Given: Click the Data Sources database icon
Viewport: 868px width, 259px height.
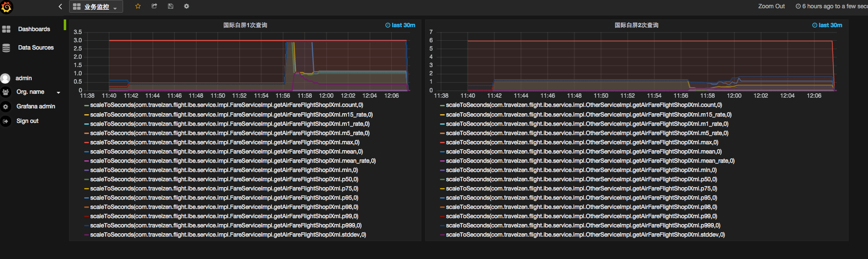Looking at the screenshot, I should [6, 48].
